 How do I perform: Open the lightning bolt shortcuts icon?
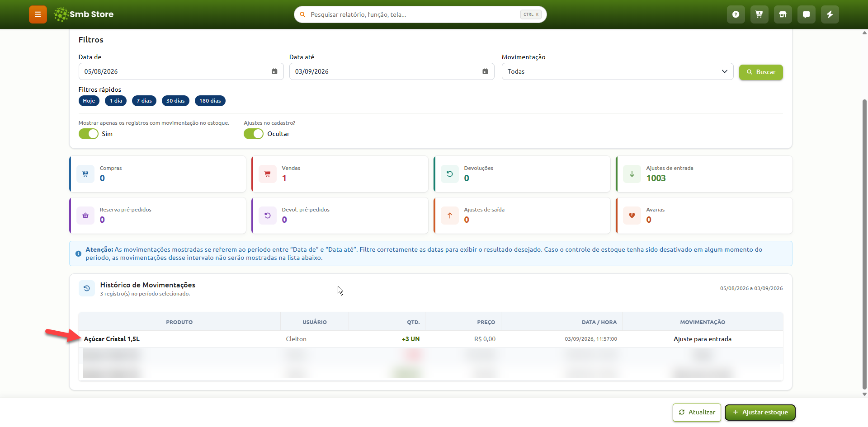coord(830,14)
